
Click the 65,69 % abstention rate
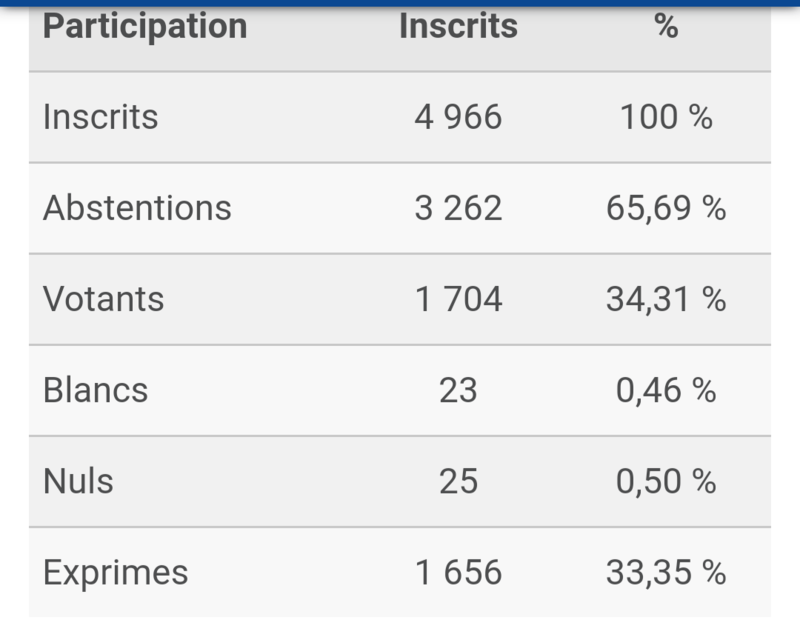pyautogui.click(x=666, y=208)
